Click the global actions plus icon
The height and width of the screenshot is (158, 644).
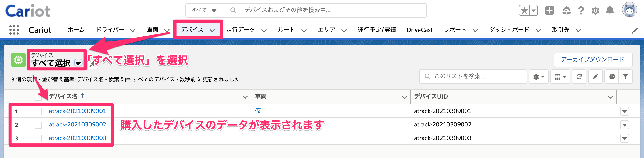(550, 11)
